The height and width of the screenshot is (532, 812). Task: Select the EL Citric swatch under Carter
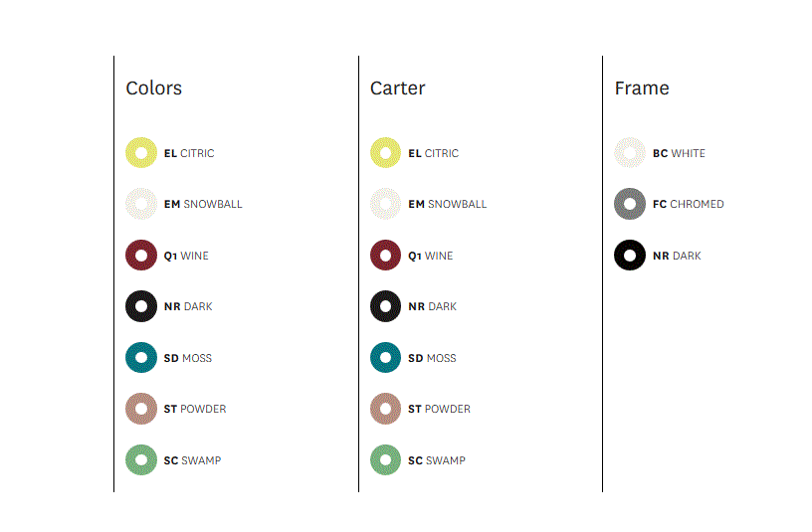[x=385, y=153]
